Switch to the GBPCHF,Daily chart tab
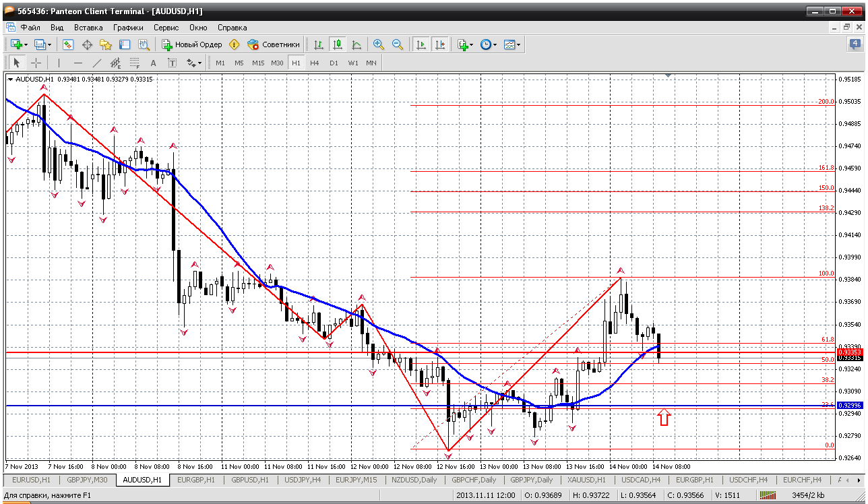This screenshot has height=504, width=868. click(x=474, y=480)
